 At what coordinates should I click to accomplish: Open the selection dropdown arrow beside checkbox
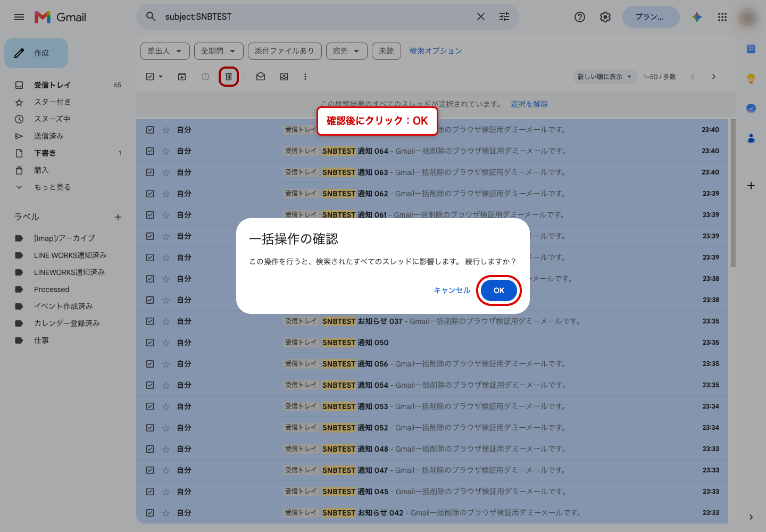pyautogui.click(x=161, y=77)
